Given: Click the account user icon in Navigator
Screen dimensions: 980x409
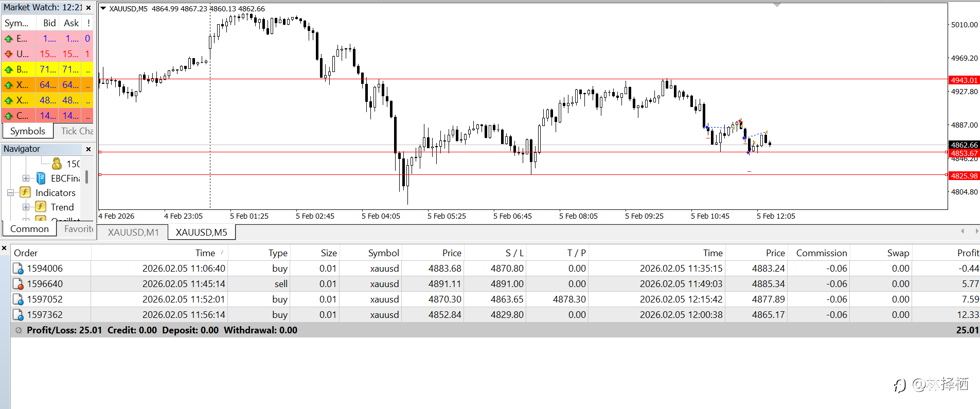Looking at the screenshot, I should coord(57,164).
